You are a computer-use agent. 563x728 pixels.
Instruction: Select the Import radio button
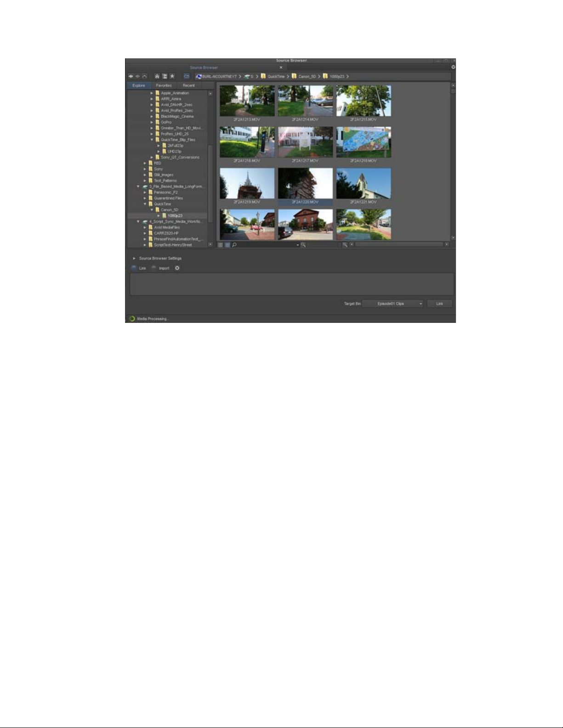tap(154, 268)
